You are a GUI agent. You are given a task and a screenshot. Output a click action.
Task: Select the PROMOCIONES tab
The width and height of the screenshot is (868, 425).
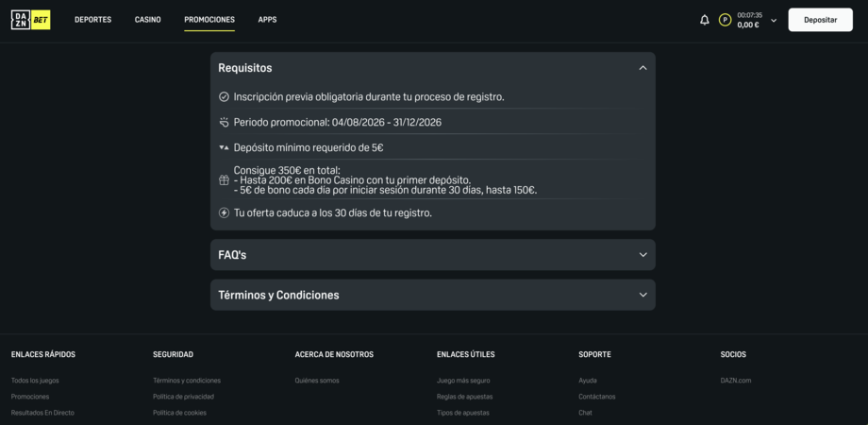click(209, 20)
